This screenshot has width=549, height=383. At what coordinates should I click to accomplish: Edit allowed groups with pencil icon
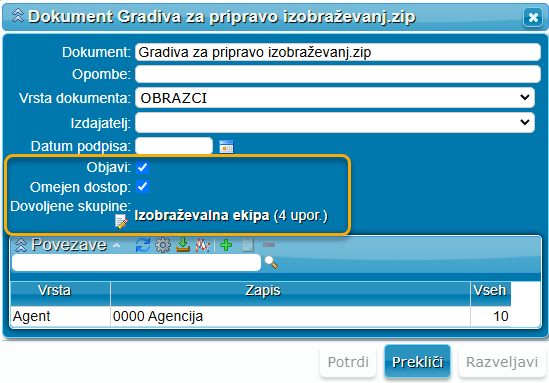click(121, 222)
